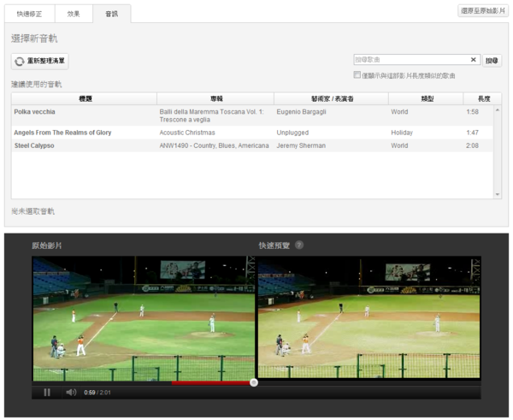The image size is (513, 420).
Task: Click the 還原至原始影片 revert button
Action: [483, 11]
